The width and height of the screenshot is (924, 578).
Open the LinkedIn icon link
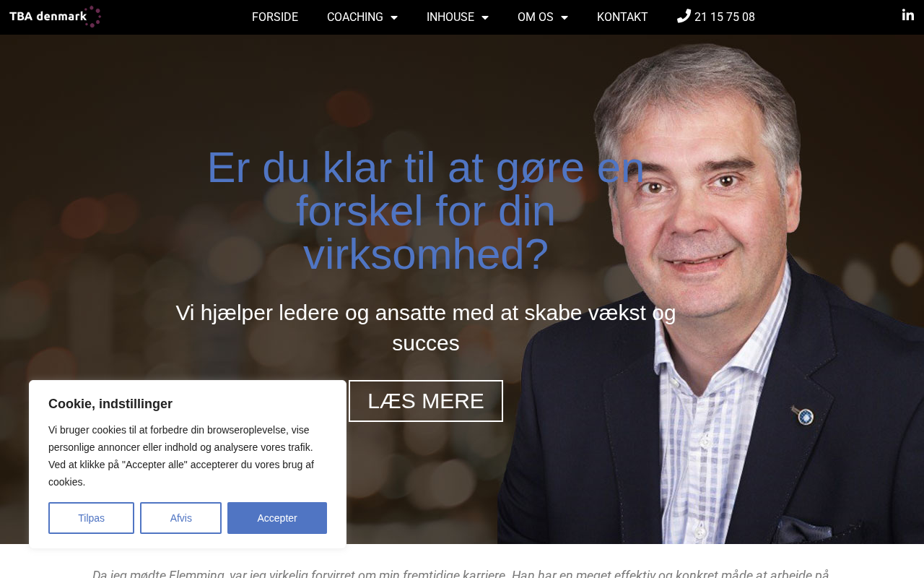click(908, 15)
